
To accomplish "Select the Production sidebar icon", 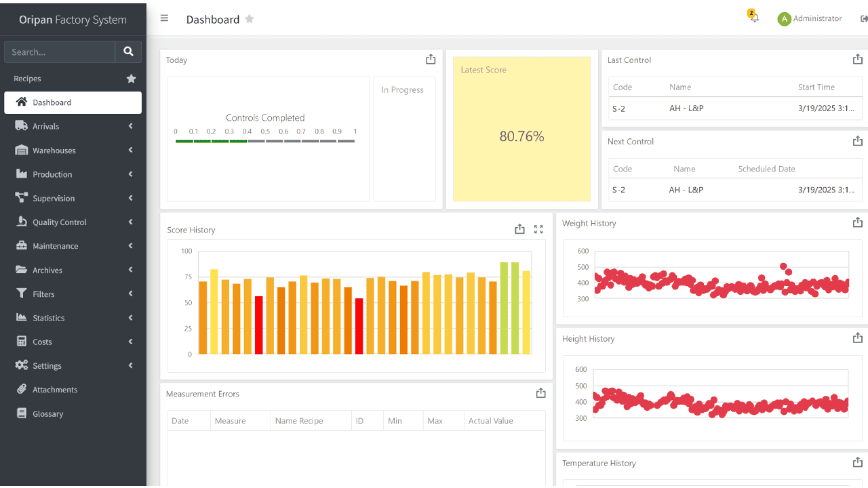I will point(22,174).
